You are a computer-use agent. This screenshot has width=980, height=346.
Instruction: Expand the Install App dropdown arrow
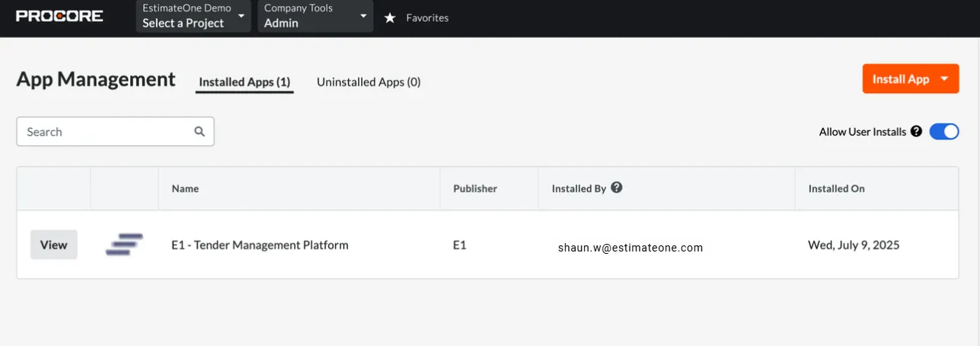944,79
